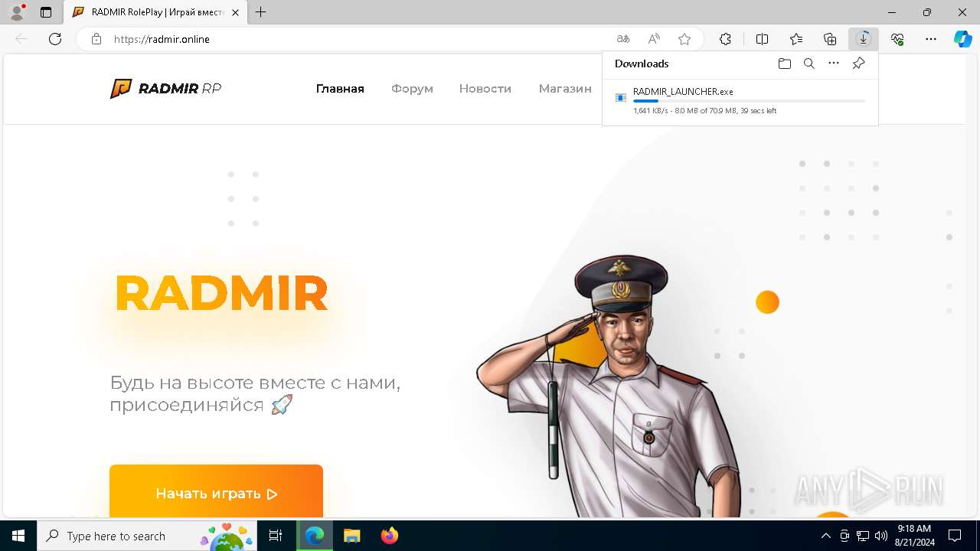Open the Favorites list icon

796,39
